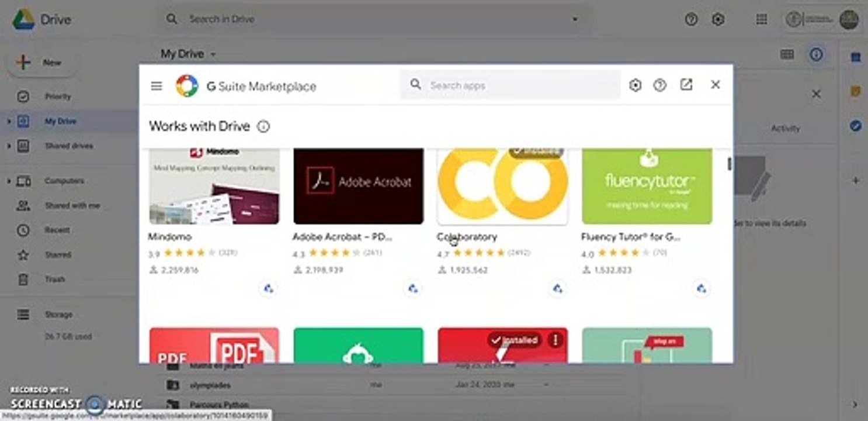Switch to the Activity tab
This screenshot has height=421, width=868.
(785, 128)
